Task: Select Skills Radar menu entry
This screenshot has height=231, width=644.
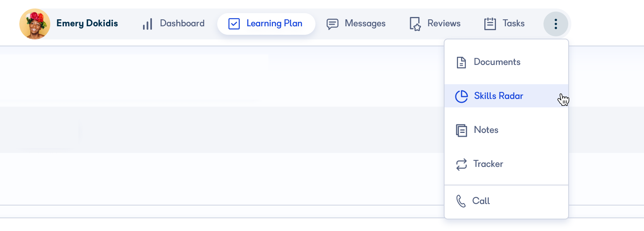Action: pyautogui.click(x=506, y=96)
